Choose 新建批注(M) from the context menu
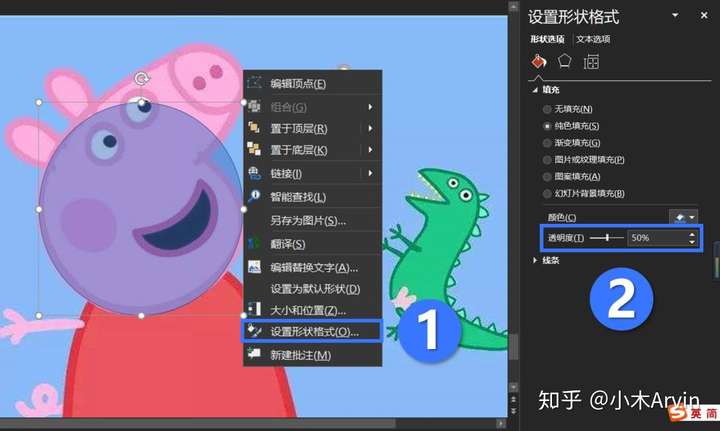 312,355
